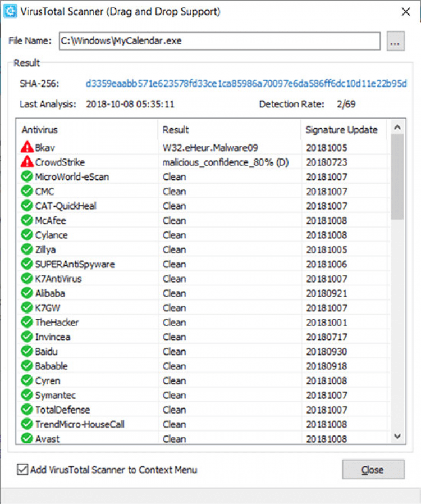Click the Clean result for Avast
The width and height of the screenshot is (421, 504).
(x=175, y=439)
